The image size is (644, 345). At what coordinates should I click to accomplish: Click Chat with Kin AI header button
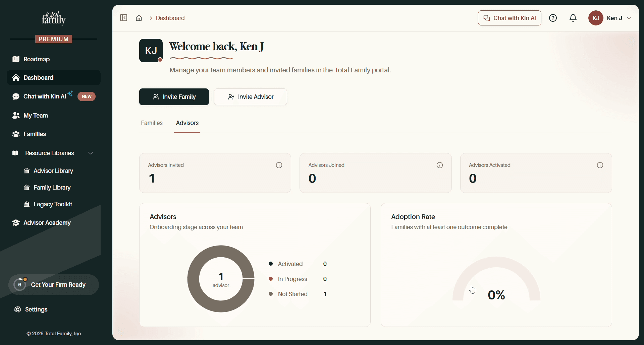click(509, 18)
